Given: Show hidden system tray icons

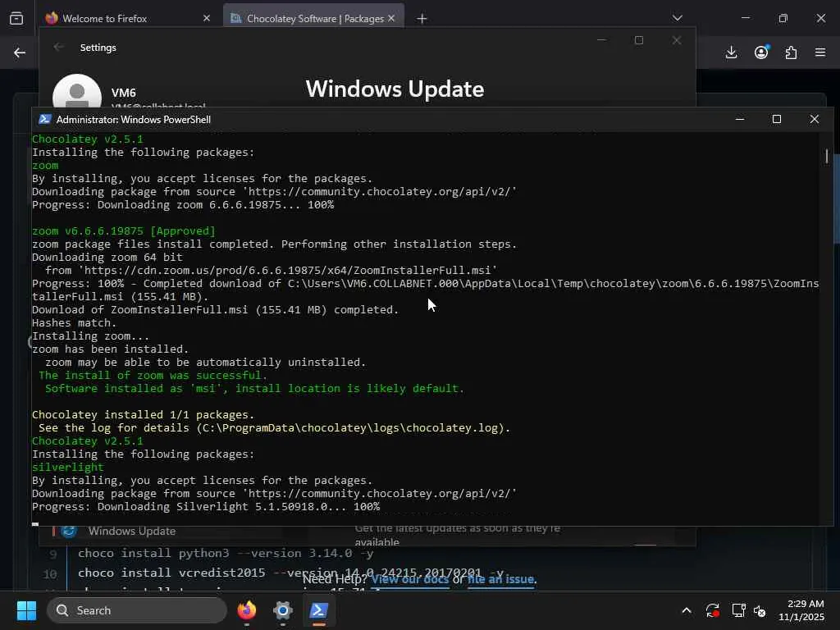Looking at the screenshot, I should 687,610.
